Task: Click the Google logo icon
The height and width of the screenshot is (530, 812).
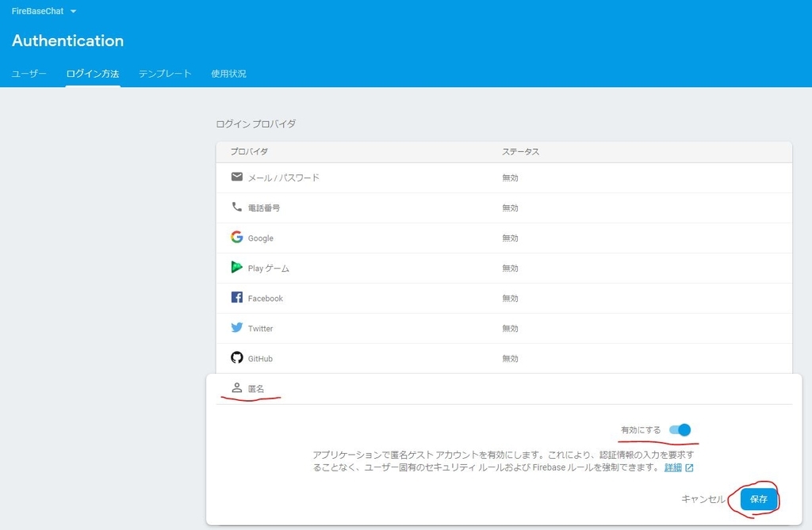Action: click(x=236, y=237)
